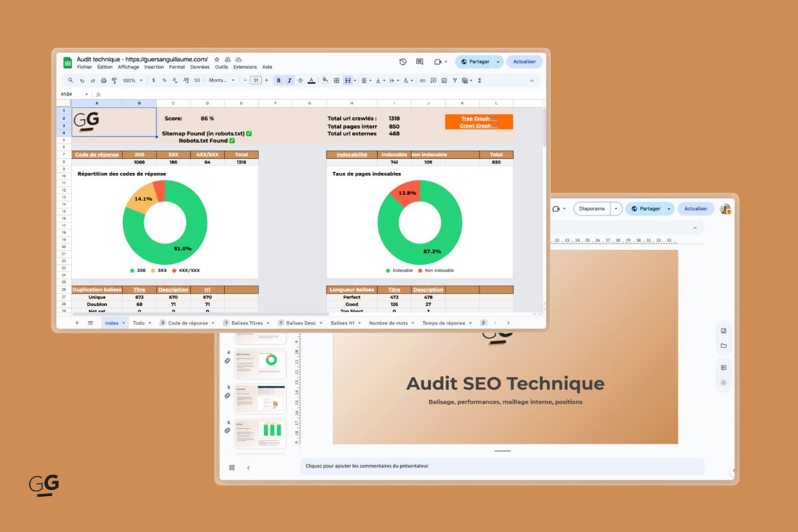The height and width of the screenshot is (532, 798).
Task: Open the zoom level dropdown showing 100%
Action: 130,80
